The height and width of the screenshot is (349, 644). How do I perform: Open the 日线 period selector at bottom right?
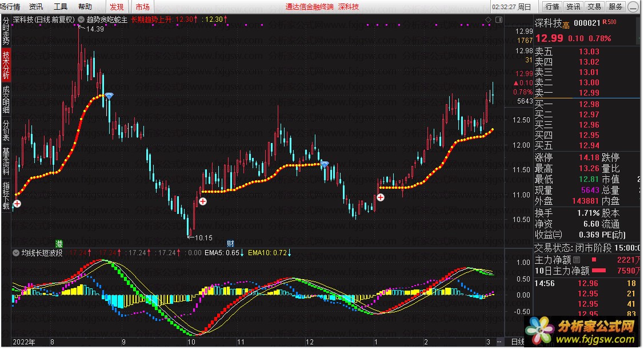pyautogui.click(x=517, y=342)
